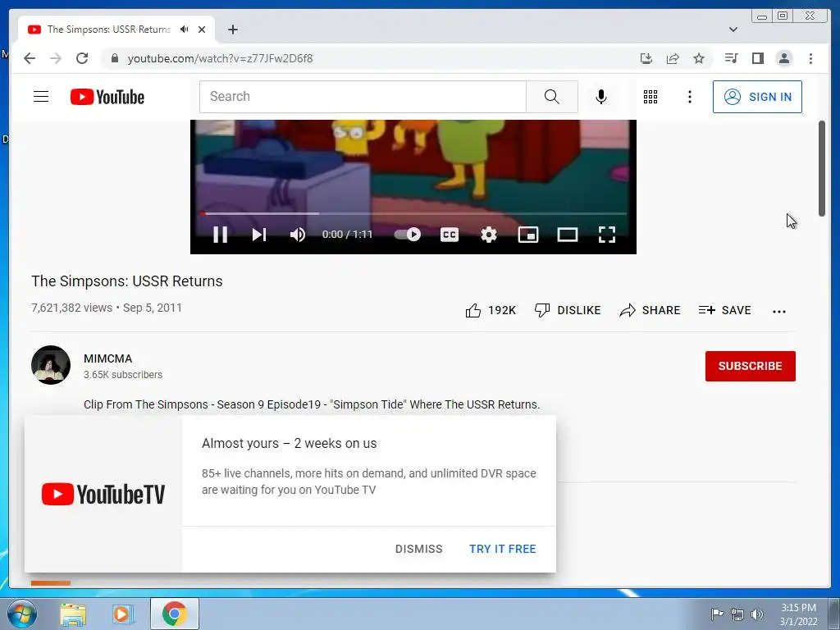Open YouTube settings three-dot menu
The width and height of the screenshot is (840, 630).
690,97
